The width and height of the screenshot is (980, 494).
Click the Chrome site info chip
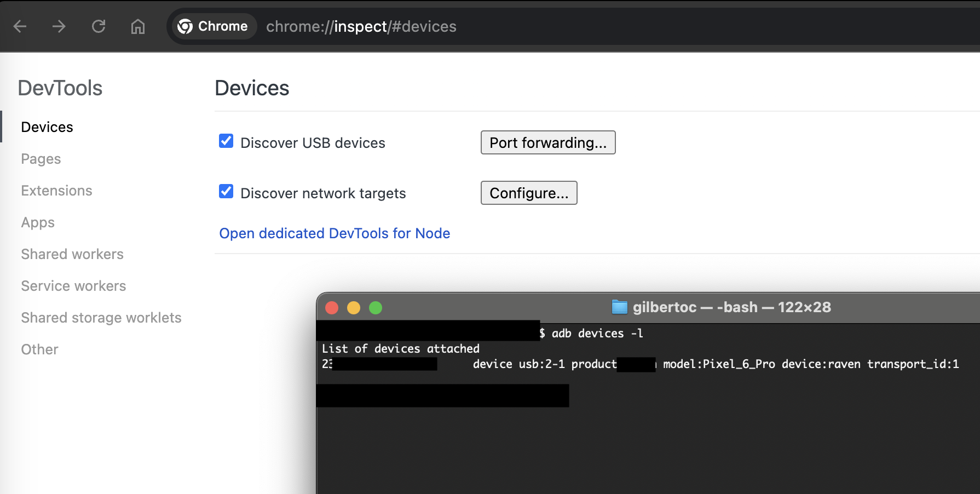point(213,26)
